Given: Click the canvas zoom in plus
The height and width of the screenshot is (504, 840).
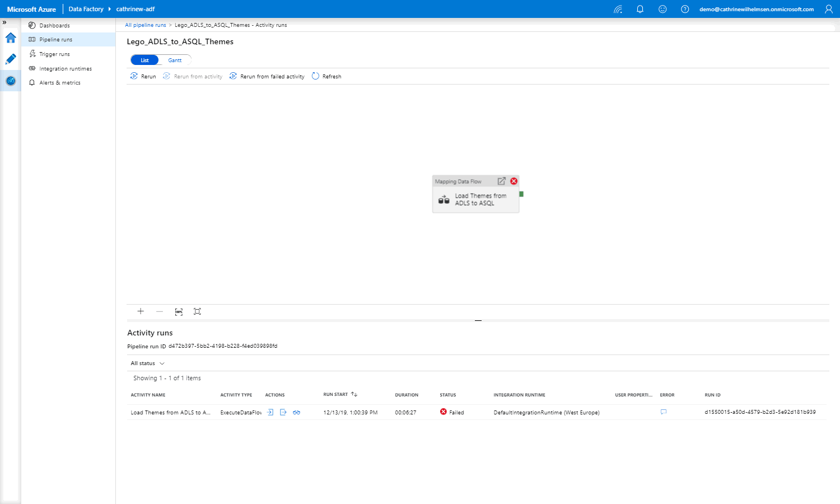Looking at the screenshot, I should click(x=141, y=311).
